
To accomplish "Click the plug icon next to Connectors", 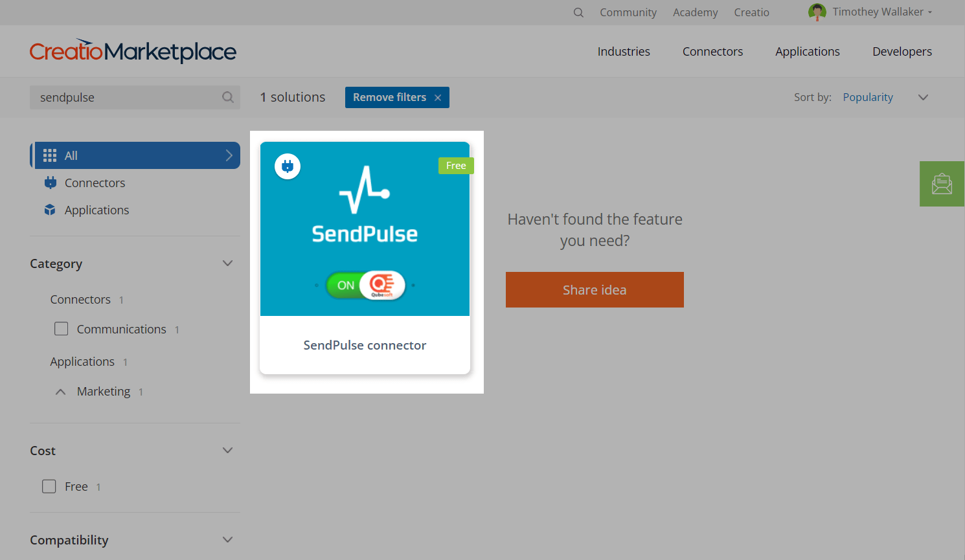I will pos(50,183).
